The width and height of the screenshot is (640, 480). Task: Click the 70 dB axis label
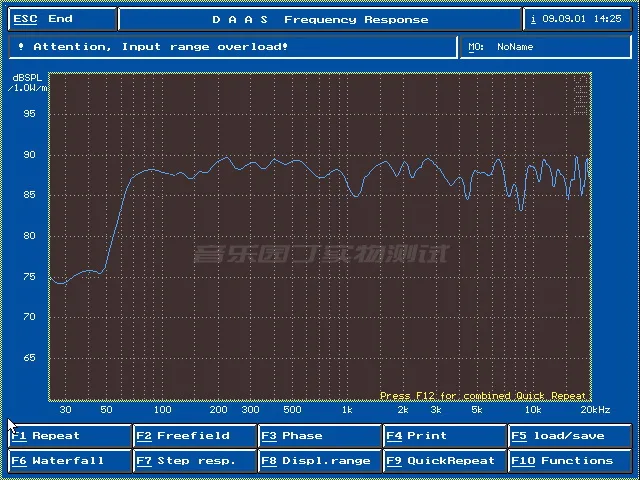click(x=29, y=316)
